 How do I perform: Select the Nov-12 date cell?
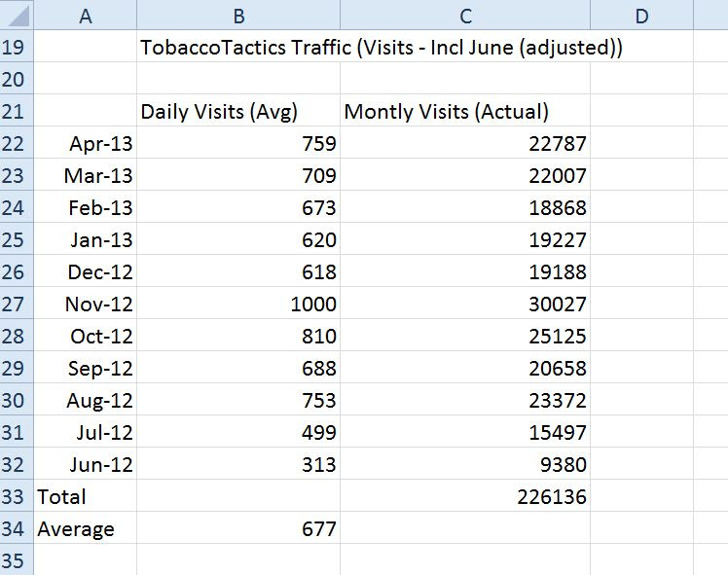click(x=86, y=303)
